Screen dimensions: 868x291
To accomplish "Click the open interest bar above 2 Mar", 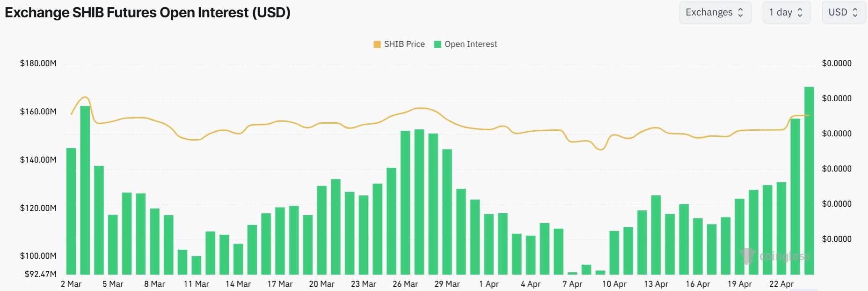I will pos(71,211).
